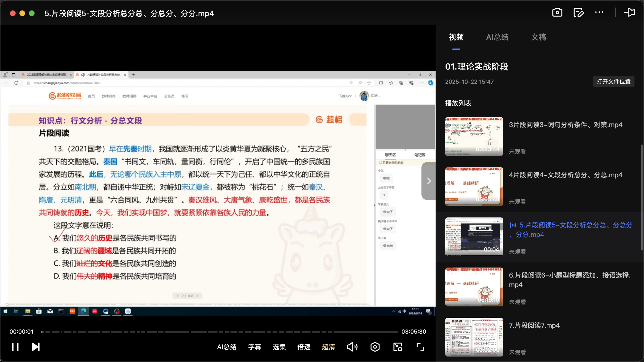
Task: Play 7.片段阅读7.mp4 from the playlist
Action: tap(534, 325)
